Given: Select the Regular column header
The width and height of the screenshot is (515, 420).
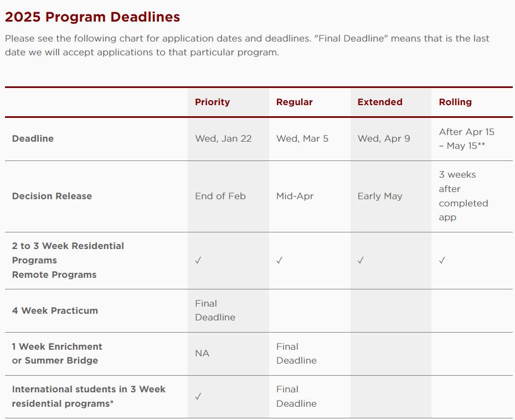Looking at the screenshot, I should point(294,102).
